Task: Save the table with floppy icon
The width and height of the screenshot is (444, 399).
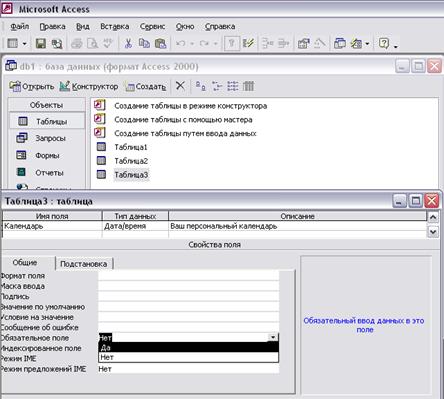Action: [41, 43]
